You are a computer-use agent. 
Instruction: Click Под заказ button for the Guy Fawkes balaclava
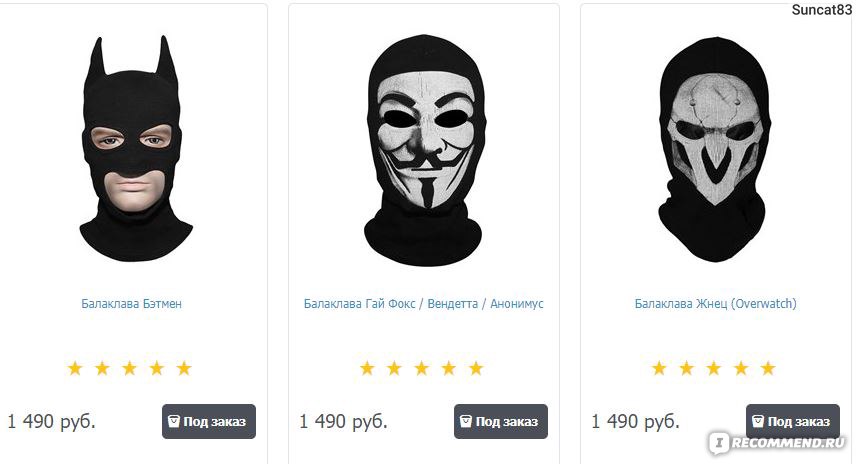click(501, 421)
